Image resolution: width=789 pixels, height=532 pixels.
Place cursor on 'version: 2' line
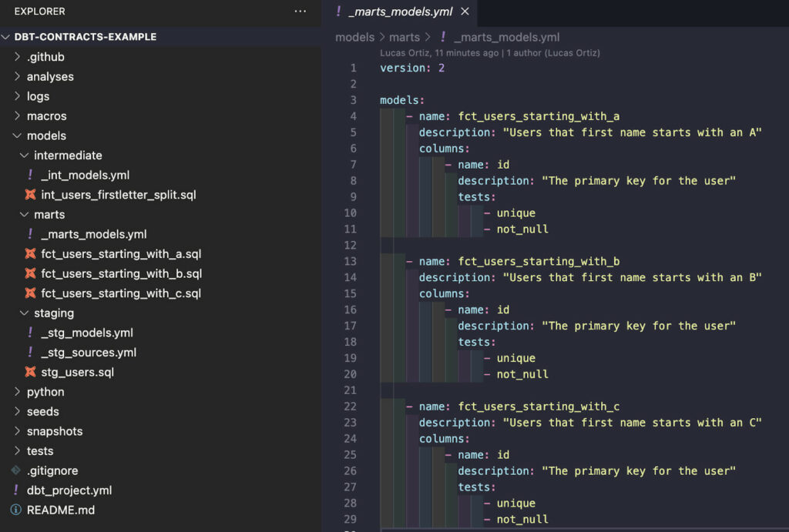[412, 68]
